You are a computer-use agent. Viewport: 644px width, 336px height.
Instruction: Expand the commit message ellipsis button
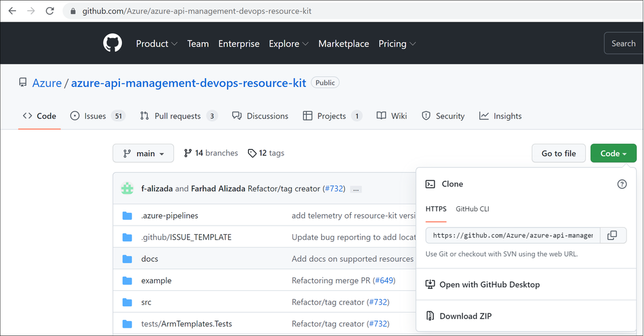(356, 190)
